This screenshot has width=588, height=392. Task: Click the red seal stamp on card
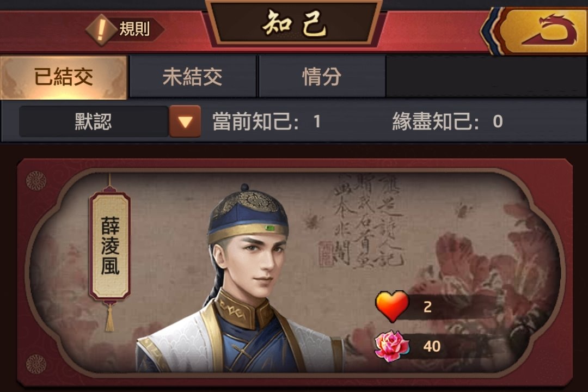click(x=326, y=254)
